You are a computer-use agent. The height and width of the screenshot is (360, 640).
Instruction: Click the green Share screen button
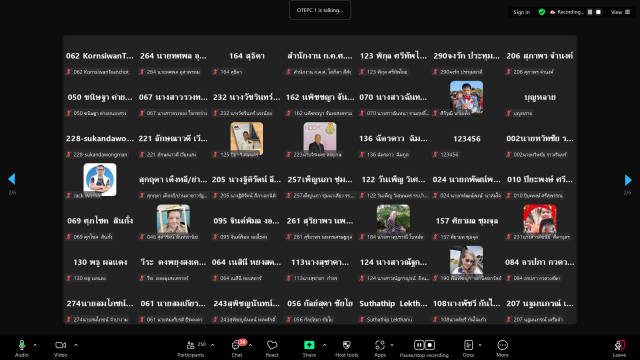click(309, 345)
